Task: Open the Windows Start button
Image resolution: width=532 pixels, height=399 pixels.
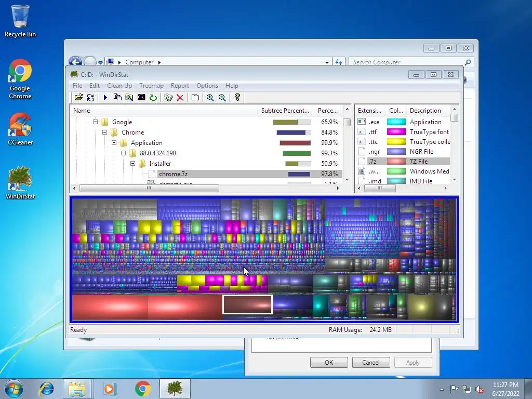Action: 14,389
